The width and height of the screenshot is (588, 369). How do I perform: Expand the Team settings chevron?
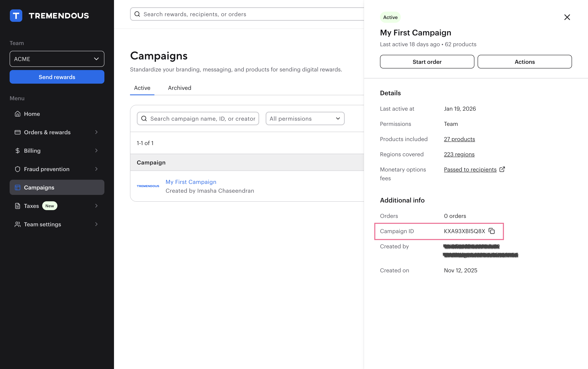click(96, 224)
